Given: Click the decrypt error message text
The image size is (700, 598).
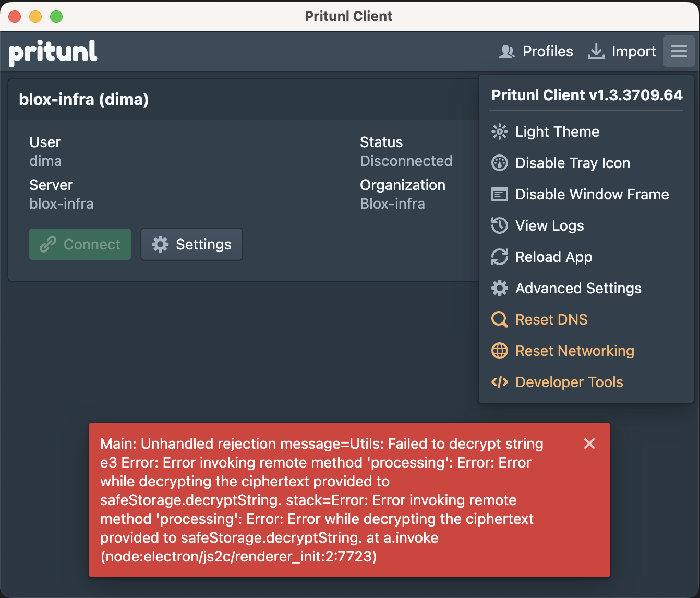Looking at the screenshot, I should 322,500.
